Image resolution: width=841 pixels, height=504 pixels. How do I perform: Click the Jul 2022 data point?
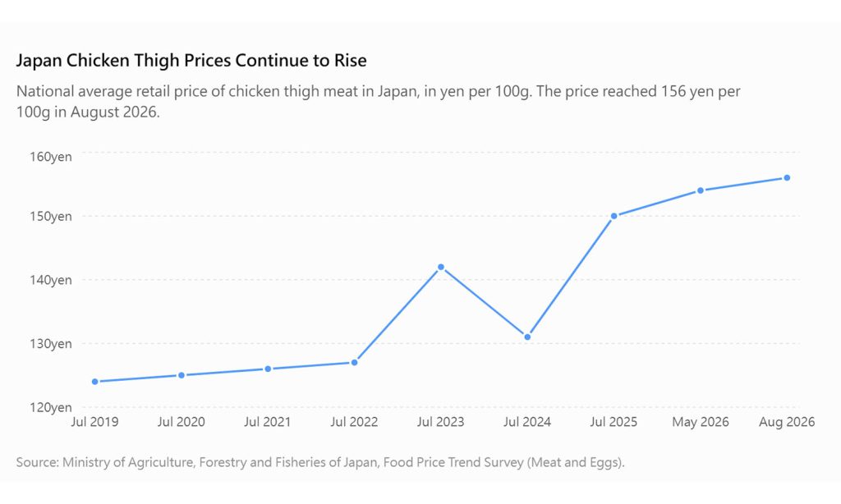click(355, 363)
